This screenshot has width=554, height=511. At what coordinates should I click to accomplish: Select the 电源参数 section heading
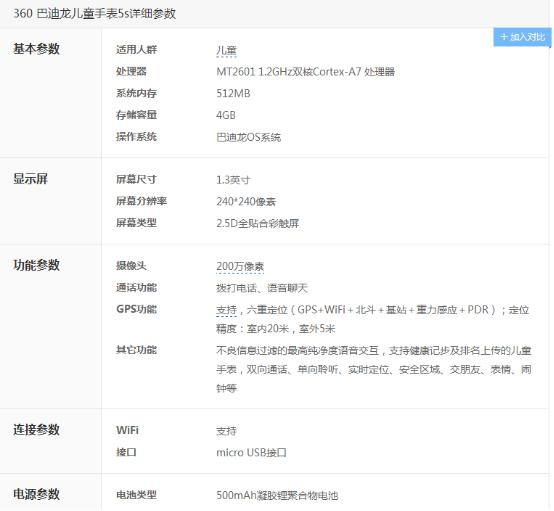pyautogui.click(x=36, y=494)
